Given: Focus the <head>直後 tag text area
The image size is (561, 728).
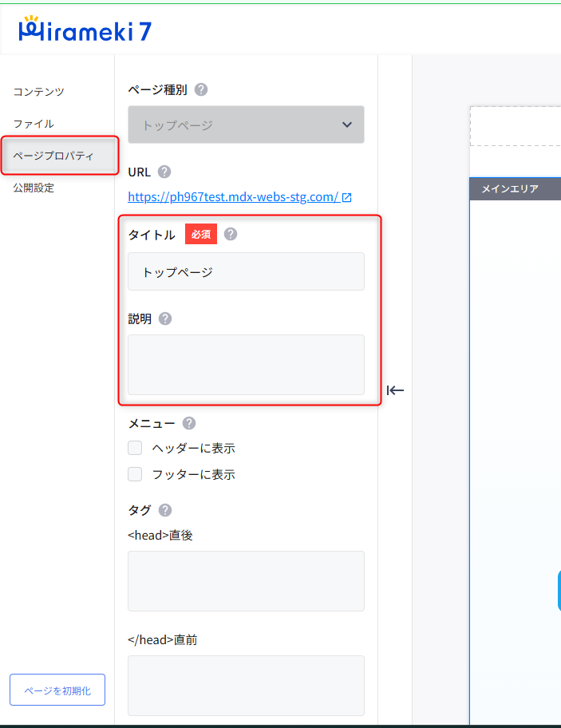Looking at the screenshot, I should pyautogui.click(x=246, y=580).
